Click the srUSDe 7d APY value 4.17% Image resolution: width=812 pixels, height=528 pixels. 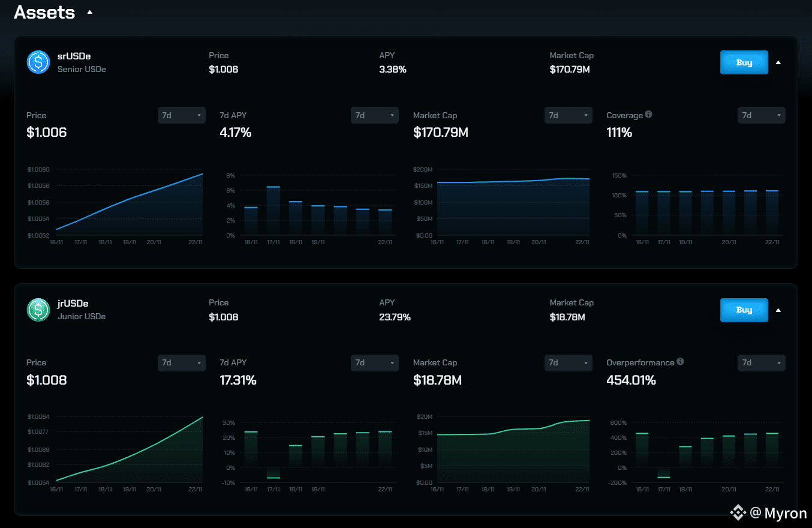(x=236, y=133)
